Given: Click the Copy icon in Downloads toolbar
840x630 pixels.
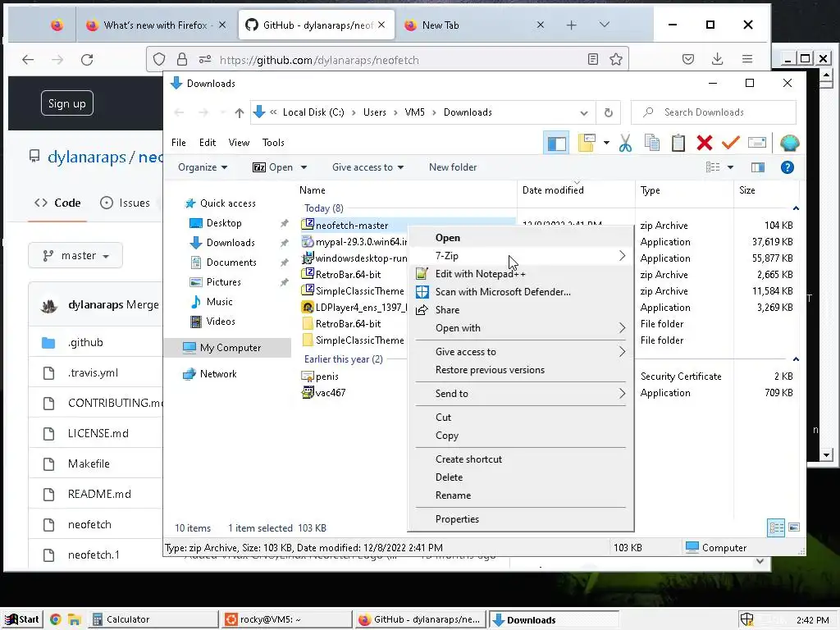Looking at the screenshot, I should click(x=652, y=143).
